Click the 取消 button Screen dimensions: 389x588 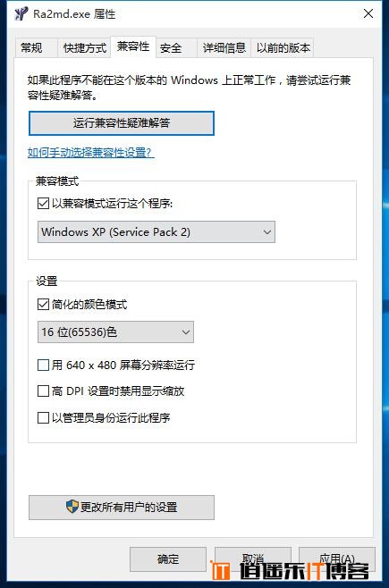pyautogui.click(x=253, y=559)
